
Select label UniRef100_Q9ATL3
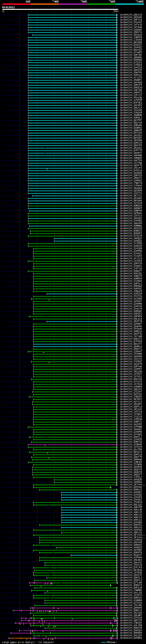(x=131, y=580)
